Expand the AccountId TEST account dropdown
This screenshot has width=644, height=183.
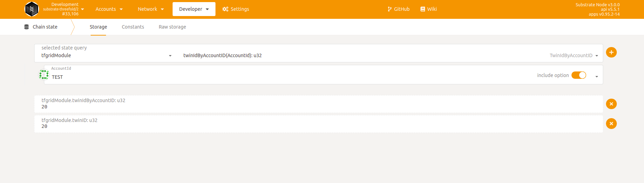pyautogui.click(x=597, y=77)
